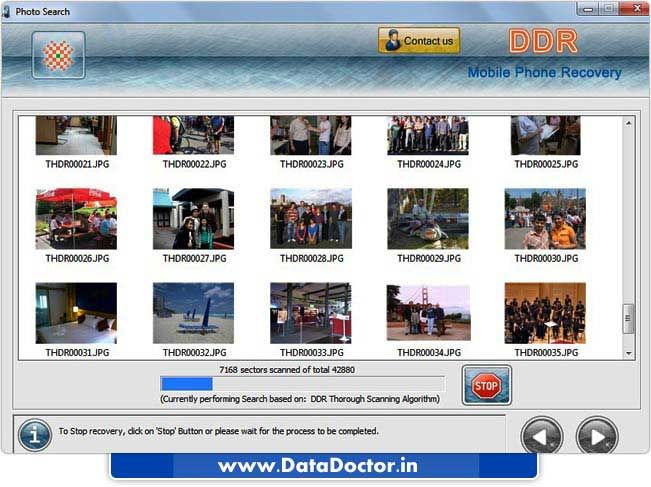This screenshot has height=487, width=651.
Task: Select thumbnail of THDR00035.JPG
Action: point(545,313)
